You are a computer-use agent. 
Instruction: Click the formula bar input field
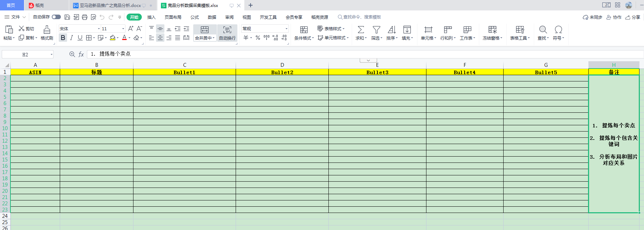pyautogui.click(x=365, y=54)
